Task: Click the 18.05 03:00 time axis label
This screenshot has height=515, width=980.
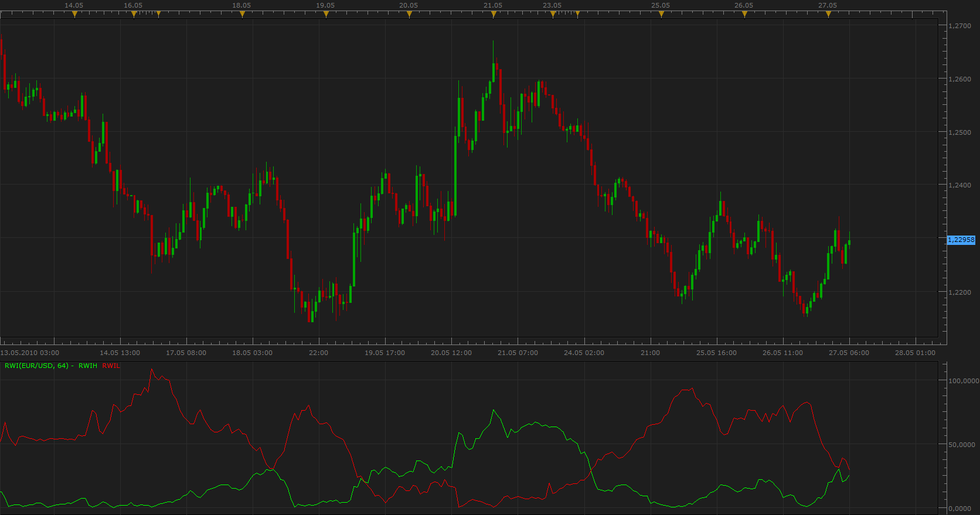Action: coord(252,353)
